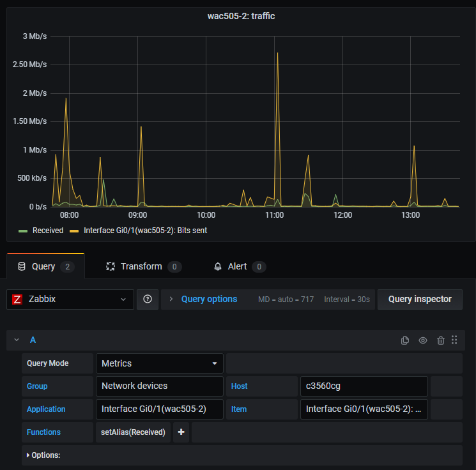Open the Query inspector
The height and width of the screenshot is (470, 476).
[x=420, y=299]
